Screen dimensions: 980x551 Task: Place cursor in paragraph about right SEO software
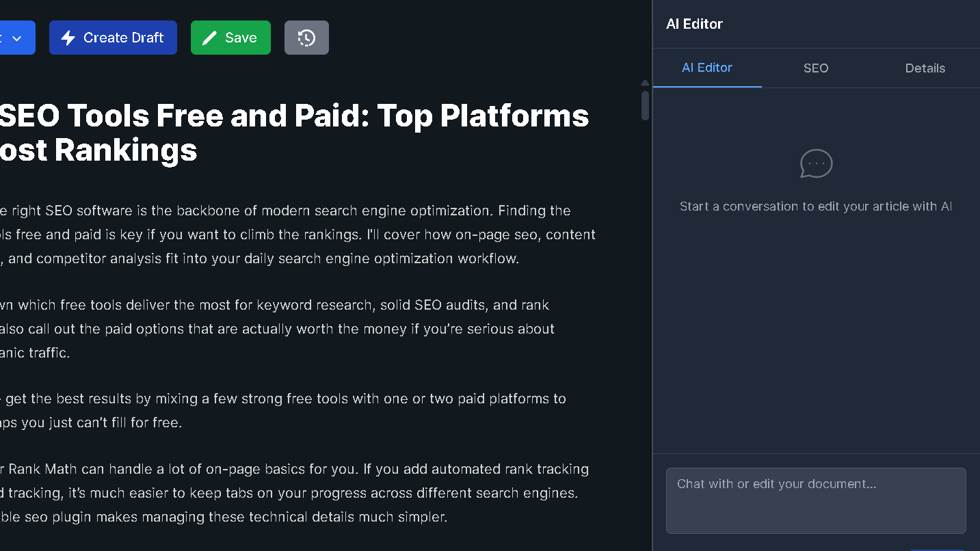pos(294,234)
